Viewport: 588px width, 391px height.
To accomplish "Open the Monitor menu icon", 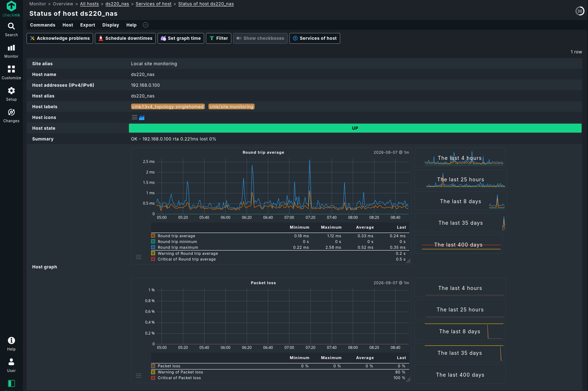I will (11, 48).
